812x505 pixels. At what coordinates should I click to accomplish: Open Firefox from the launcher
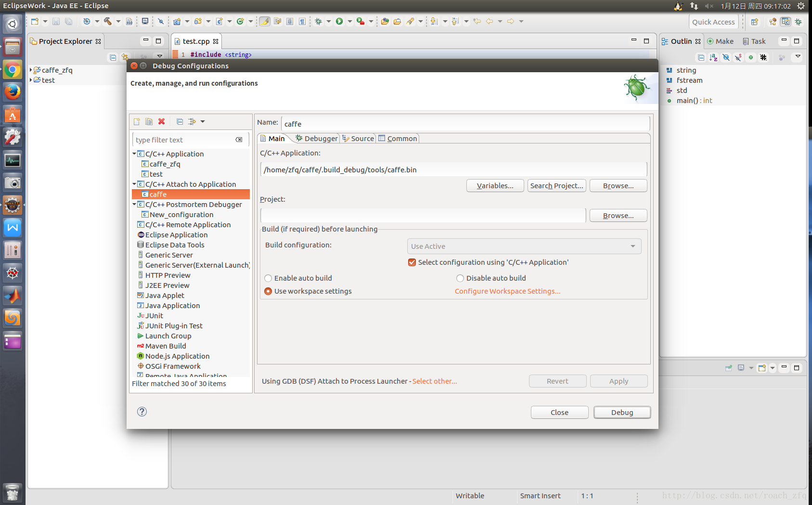pos(13,92)
